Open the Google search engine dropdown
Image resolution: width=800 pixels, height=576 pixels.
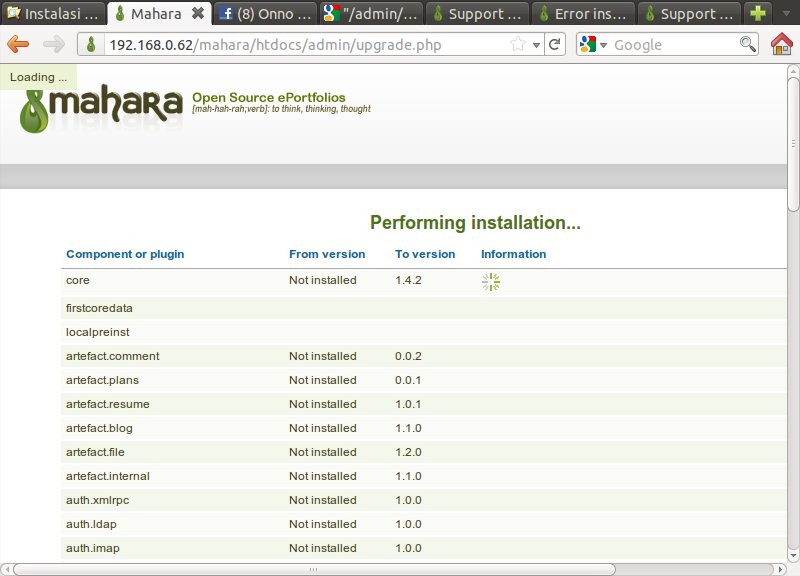pyautogui.click(x=591, y=45)
